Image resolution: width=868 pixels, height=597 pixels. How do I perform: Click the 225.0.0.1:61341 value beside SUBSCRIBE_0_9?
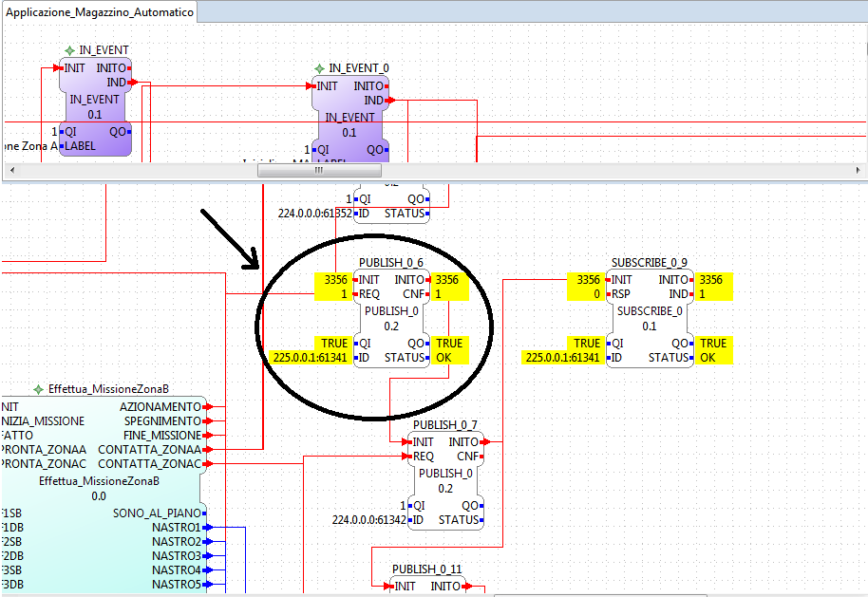coord(562,358)
